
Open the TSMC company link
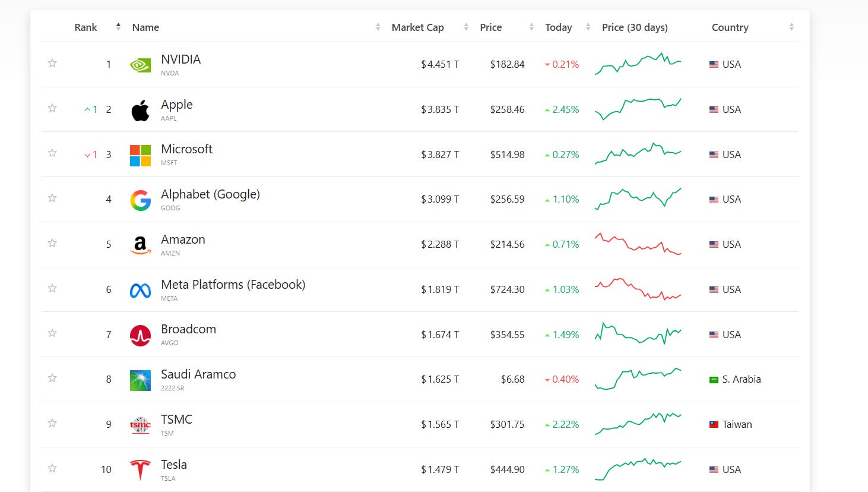click(x=176, y=420)
